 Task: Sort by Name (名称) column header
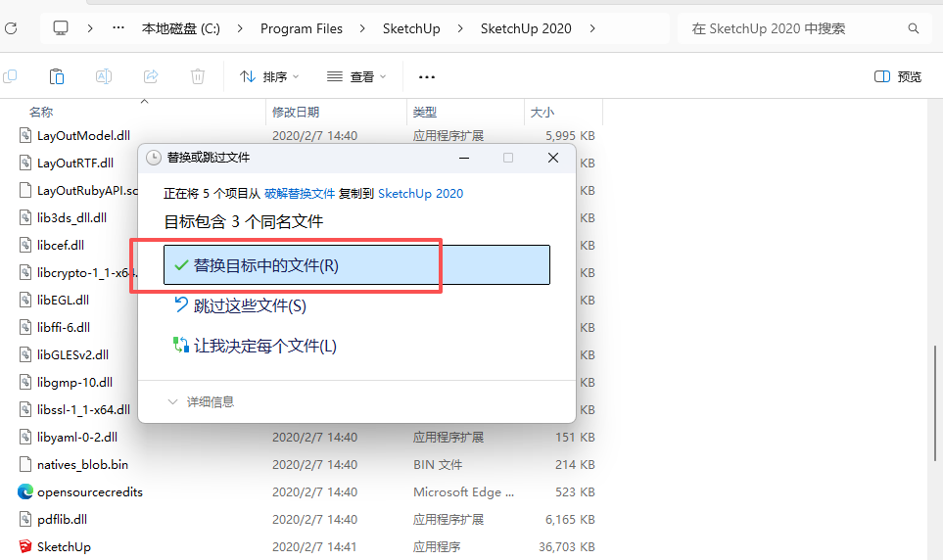point(41,112)
